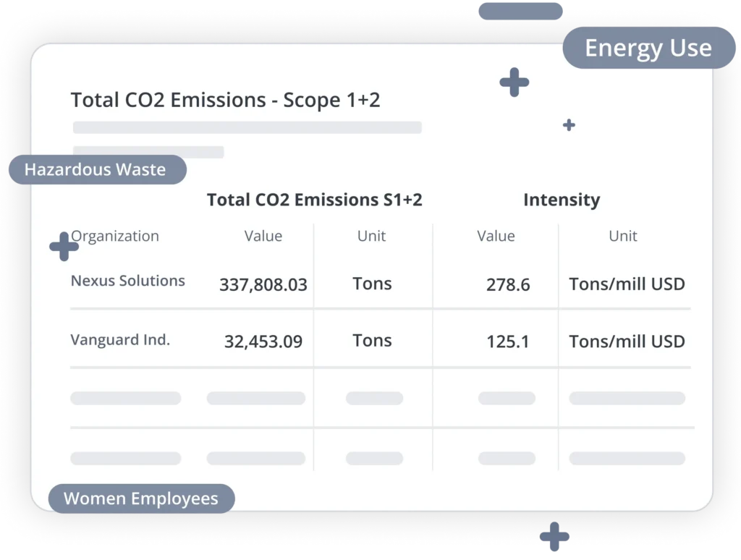Viewport: 741px width, 560px height.
Task: Click Tons unit in Nexus Solutions row
Action: tap(373, 284)
